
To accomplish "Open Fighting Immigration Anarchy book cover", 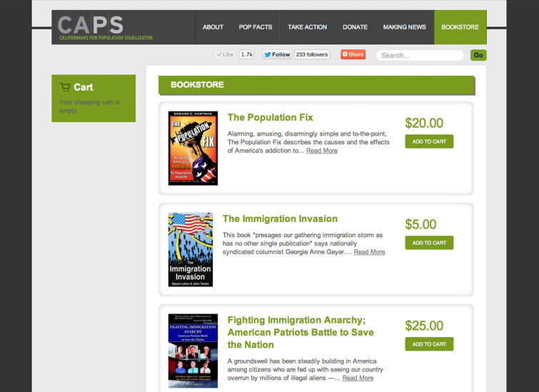I will (193, 351).
